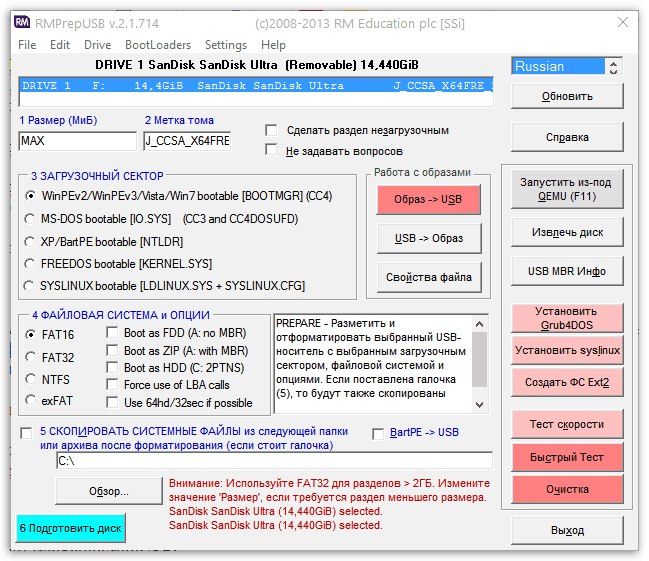Screen dimensions: 649x561
Task: Enable Force use of LBA calls
Action: (x=112, y=385)
